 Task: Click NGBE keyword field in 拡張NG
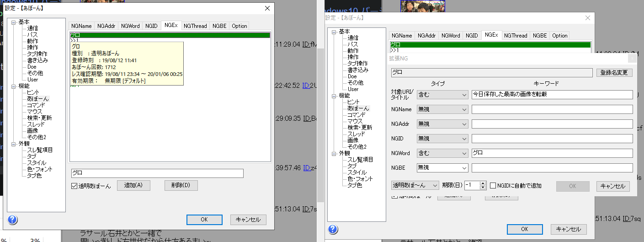pyautogui.click(x=552, y=168)
